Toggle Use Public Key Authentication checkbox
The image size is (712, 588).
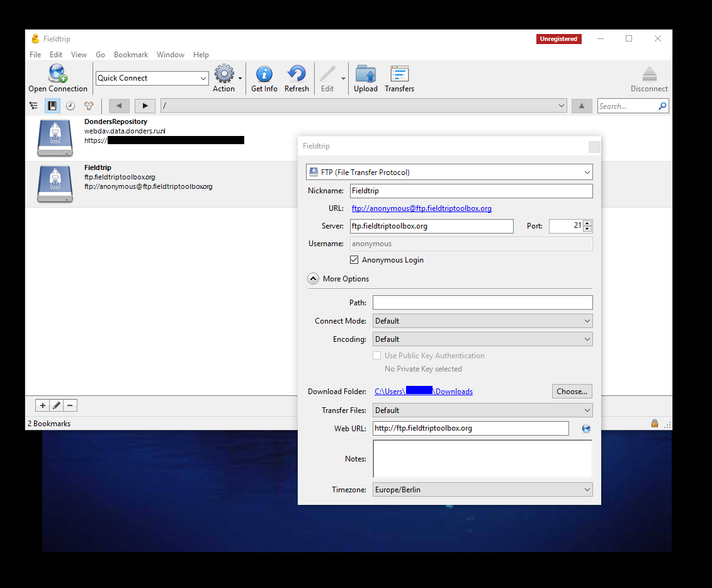pos(377,356)
